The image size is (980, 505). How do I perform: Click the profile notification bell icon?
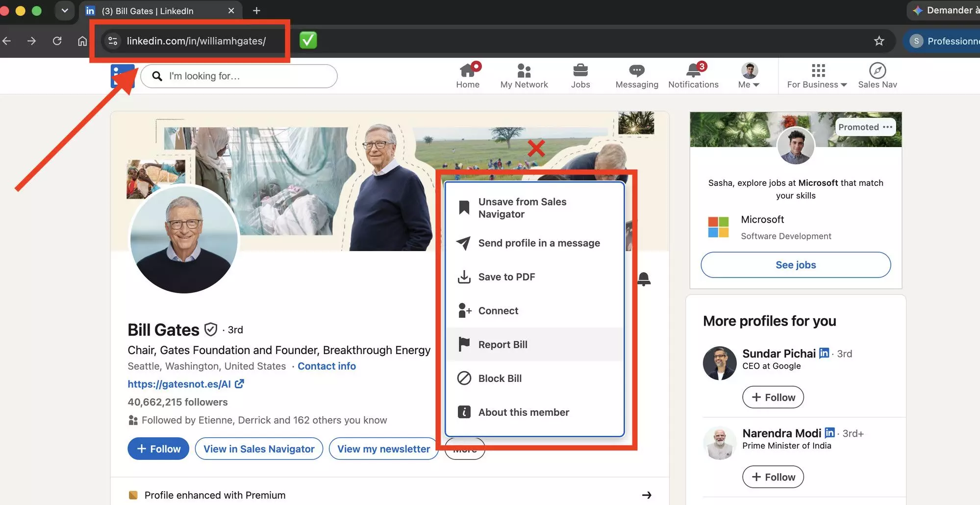click(644, 279)
